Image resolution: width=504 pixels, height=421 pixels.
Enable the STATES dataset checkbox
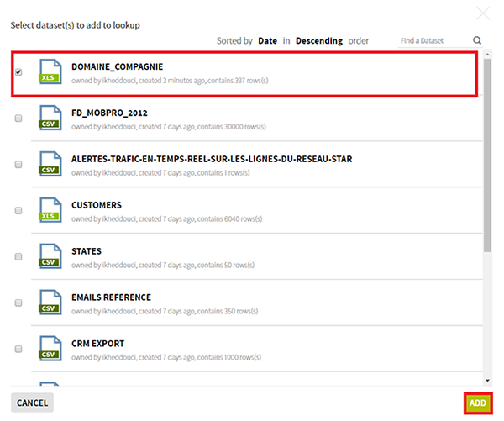pos(18,257)
